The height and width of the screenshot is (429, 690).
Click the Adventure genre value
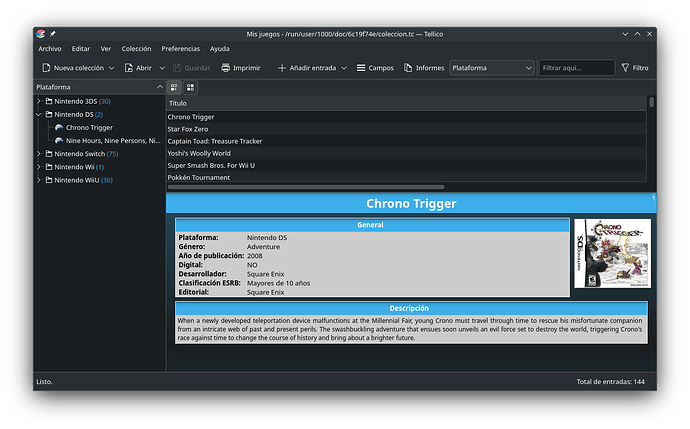pyautogui.click(x=263, y=247)
